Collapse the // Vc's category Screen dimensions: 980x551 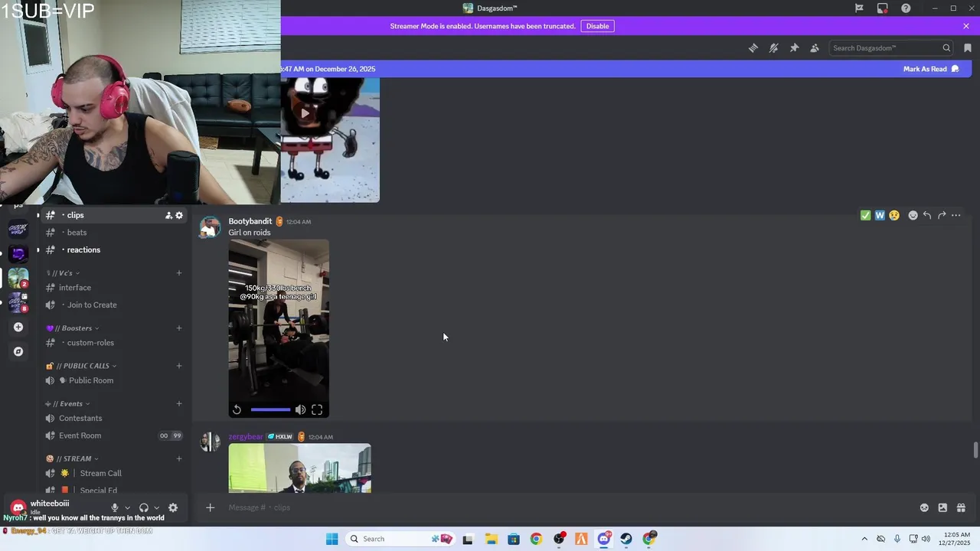pyautogui.click(x=62, y=273)
